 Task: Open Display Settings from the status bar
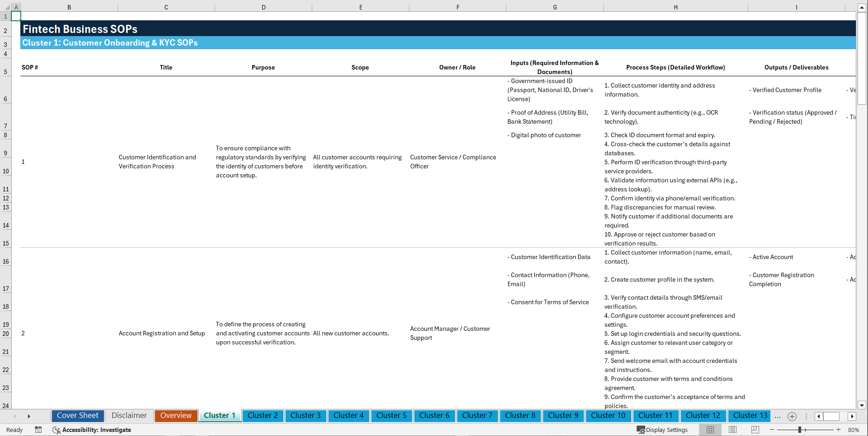[662, 430]
